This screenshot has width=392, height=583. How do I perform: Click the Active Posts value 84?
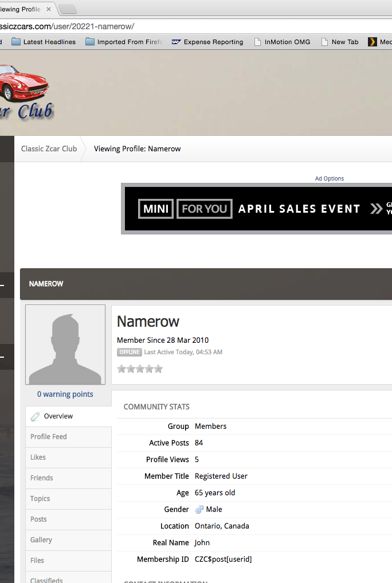pyautogui.click(x=199, y=443)
